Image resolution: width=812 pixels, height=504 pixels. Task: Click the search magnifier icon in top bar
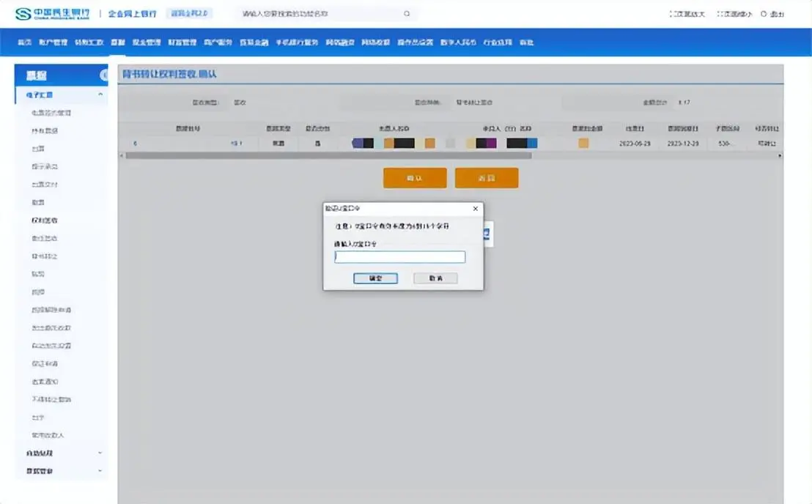point(407,14)
